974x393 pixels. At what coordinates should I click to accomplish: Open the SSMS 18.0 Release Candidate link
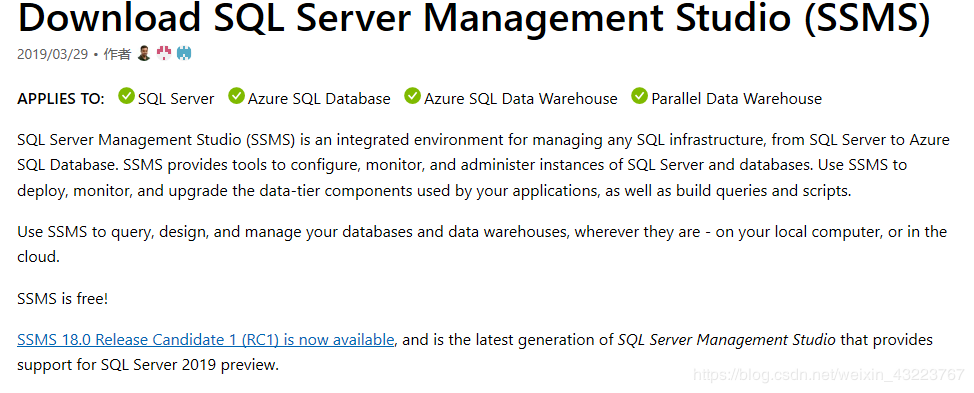(x=206, y=340)
